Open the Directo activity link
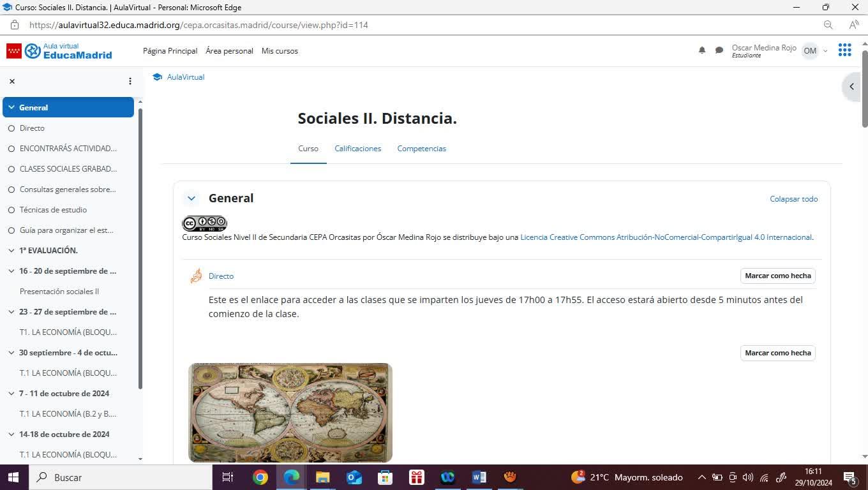 point(221,276)
